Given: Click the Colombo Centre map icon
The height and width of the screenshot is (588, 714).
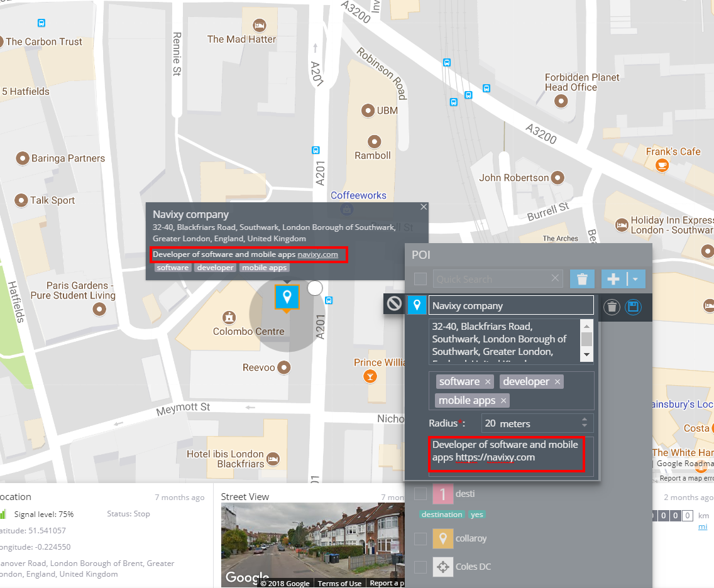Looking at the screenshot, I should (x=229, y=317).
